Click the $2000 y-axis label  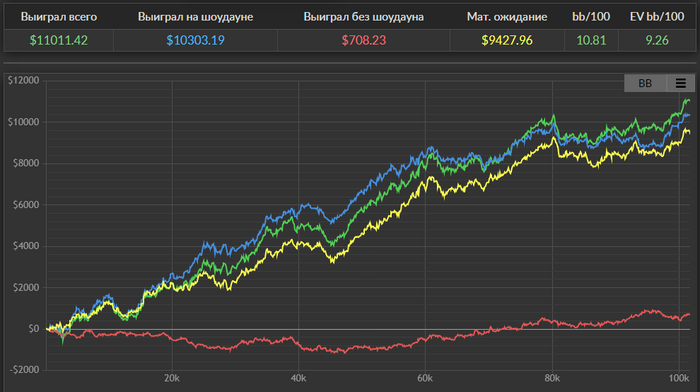click(x=26, y=288)
